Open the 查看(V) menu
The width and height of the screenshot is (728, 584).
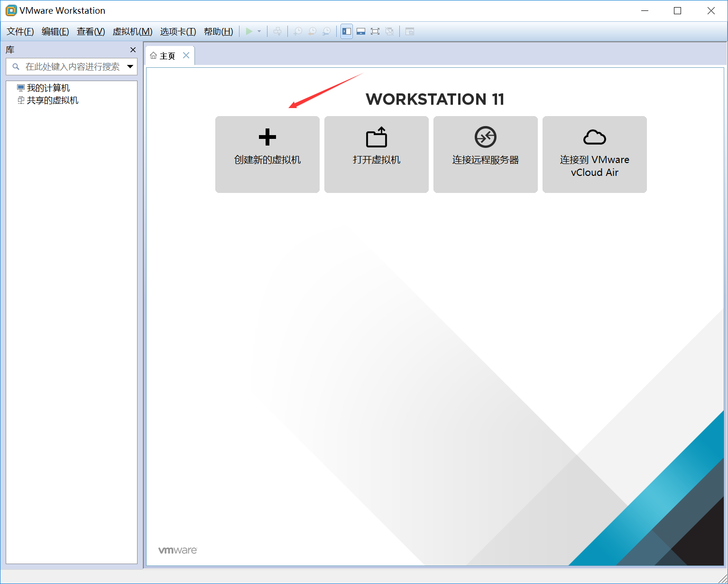pos(91,31)
